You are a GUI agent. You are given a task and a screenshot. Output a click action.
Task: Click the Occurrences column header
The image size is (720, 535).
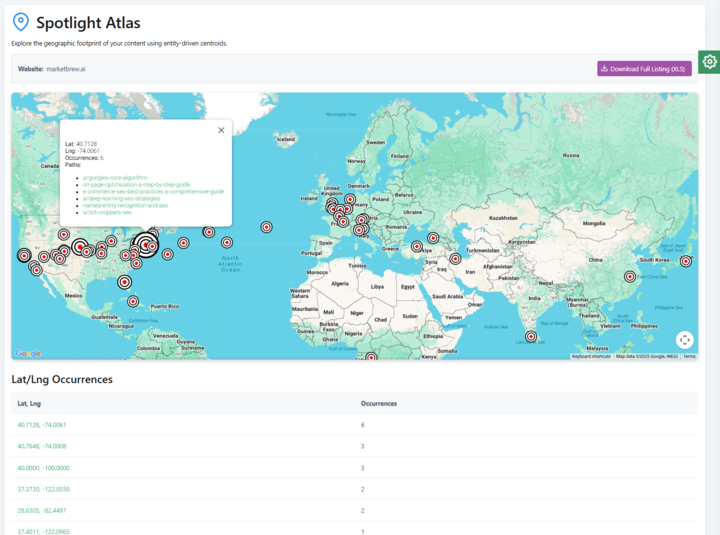379,403
